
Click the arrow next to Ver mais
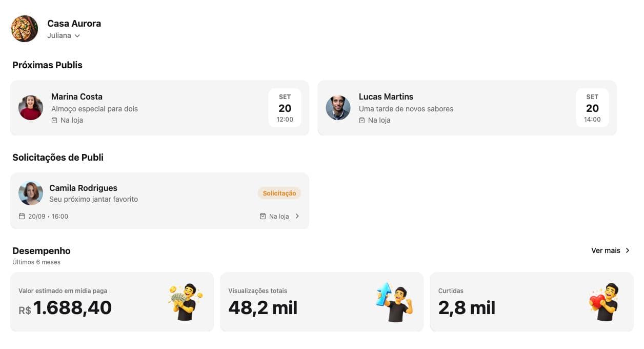coord(628,250)
